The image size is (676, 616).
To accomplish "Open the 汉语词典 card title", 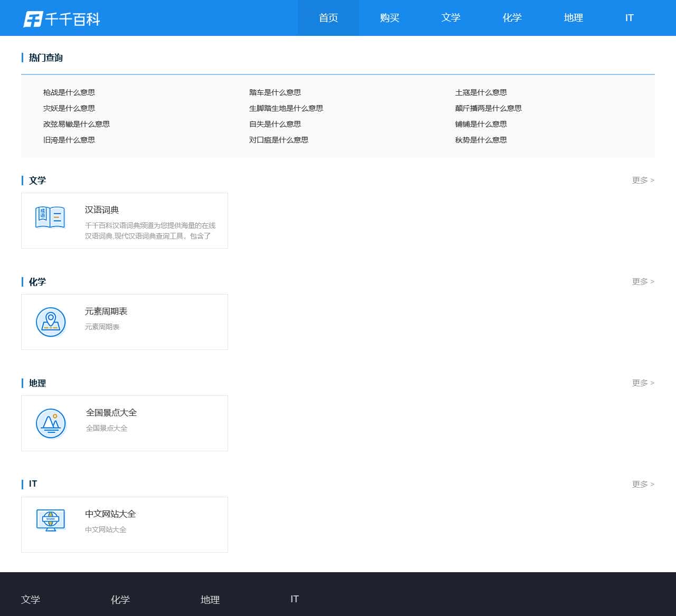I will pos(102,210).
